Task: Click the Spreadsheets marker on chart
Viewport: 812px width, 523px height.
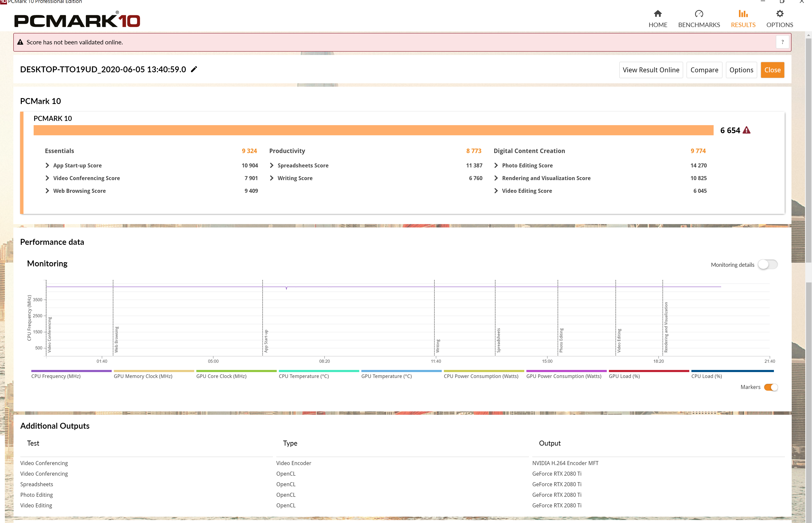Action: point(499,340)
